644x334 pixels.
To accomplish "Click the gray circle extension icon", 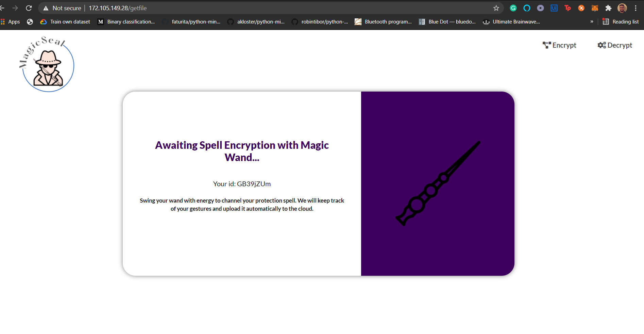I will pyautogui.click(x=540, y=8).
